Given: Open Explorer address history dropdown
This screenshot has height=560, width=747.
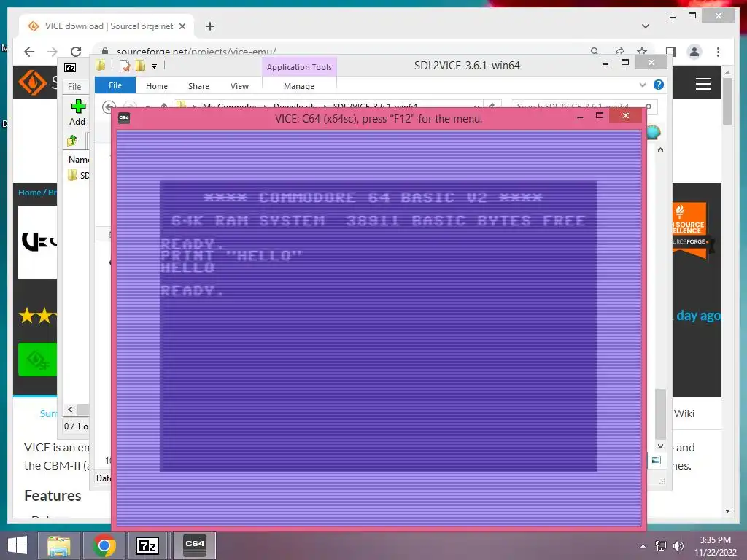Looking at the screenshot, I should 476,106.
